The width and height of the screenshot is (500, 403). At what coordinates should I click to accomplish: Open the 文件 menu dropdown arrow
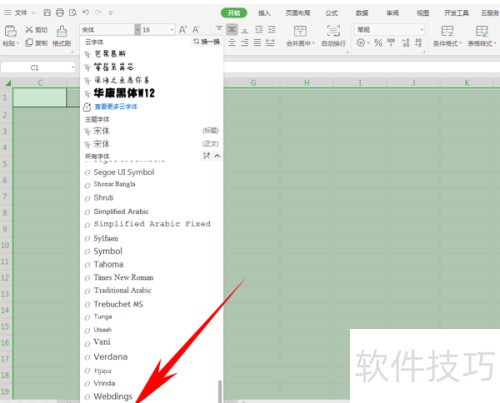(33, 13)
